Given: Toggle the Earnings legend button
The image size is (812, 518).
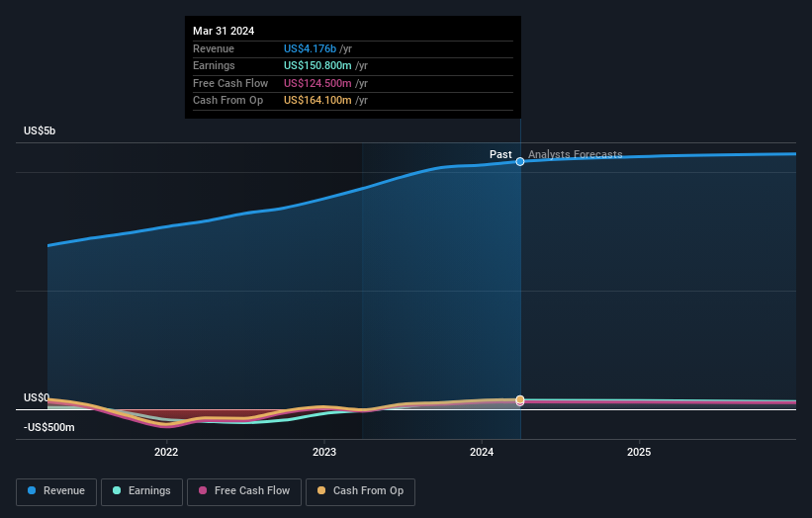Looking at the screenshot, I should tap(141, 491).
